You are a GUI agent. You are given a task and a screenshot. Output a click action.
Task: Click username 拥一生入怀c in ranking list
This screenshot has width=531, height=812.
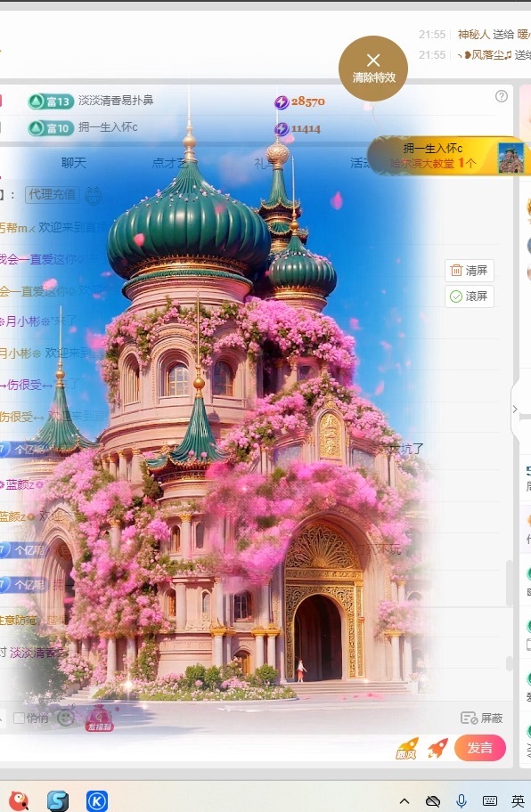pyautogui.click(x=108, y=127)
